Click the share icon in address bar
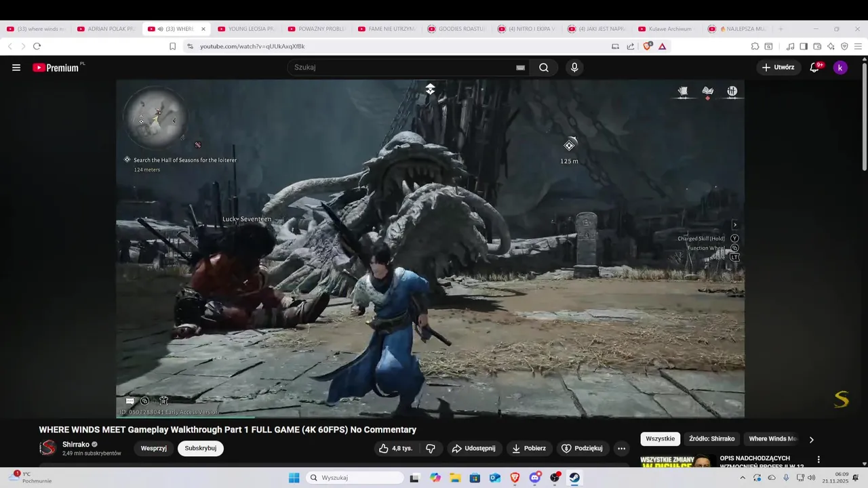868x488 pixels. tap(631, 46)
